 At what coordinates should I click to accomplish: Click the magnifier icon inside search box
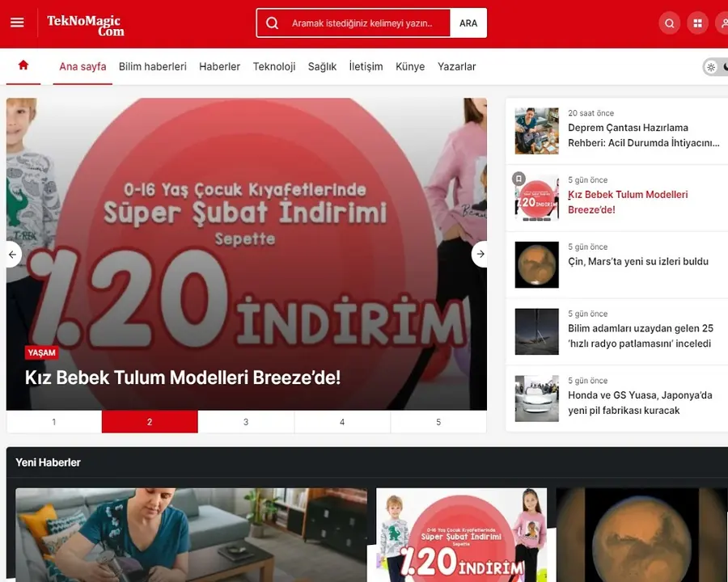tap(272, 23)
